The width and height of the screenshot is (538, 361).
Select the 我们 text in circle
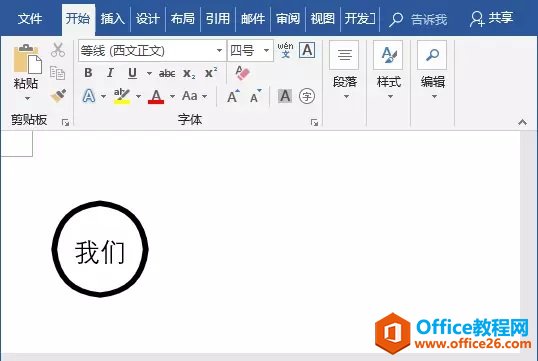[100, 252]
